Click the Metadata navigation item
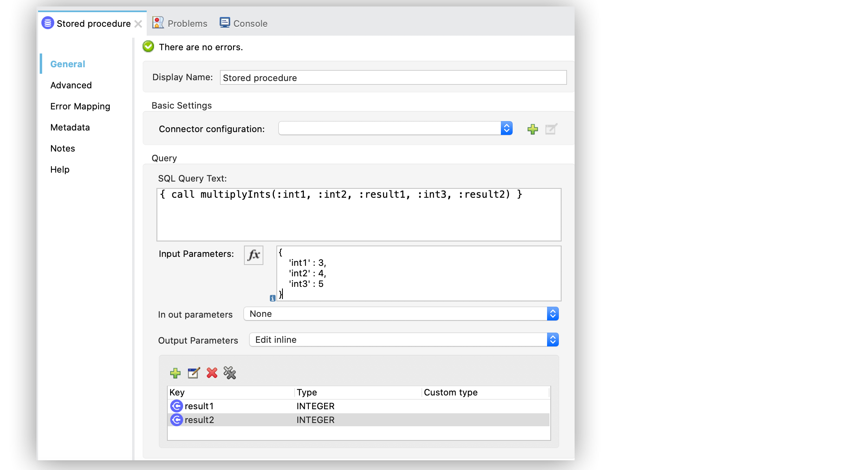Image resolution: width=868 pixels, height=470 pixels. click(x=69, y=127)
